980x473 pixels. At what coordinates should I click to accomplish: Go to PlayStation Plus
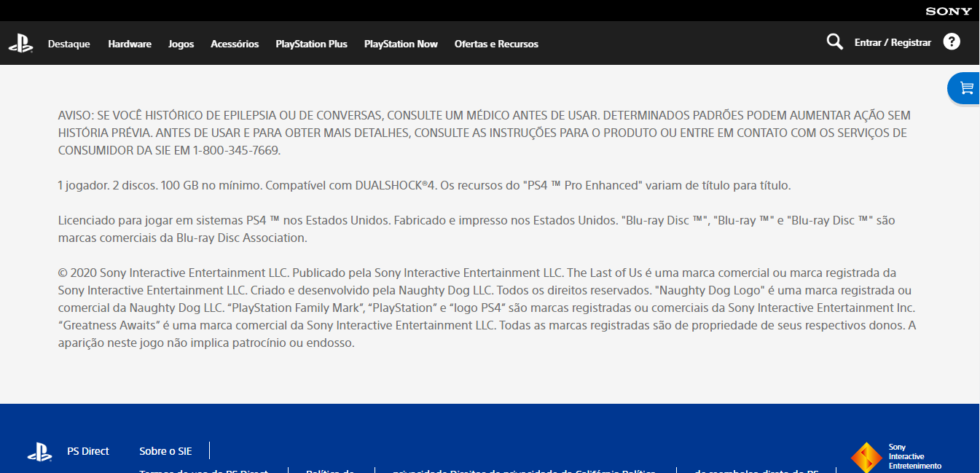tap(311, 44)
